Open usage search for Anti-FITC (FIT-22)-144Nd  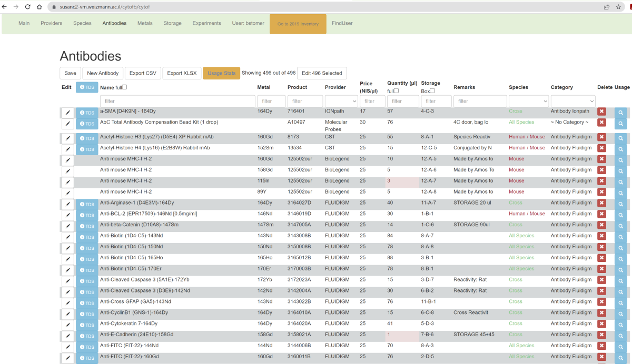pyautogui.click(x=620, y=347)
